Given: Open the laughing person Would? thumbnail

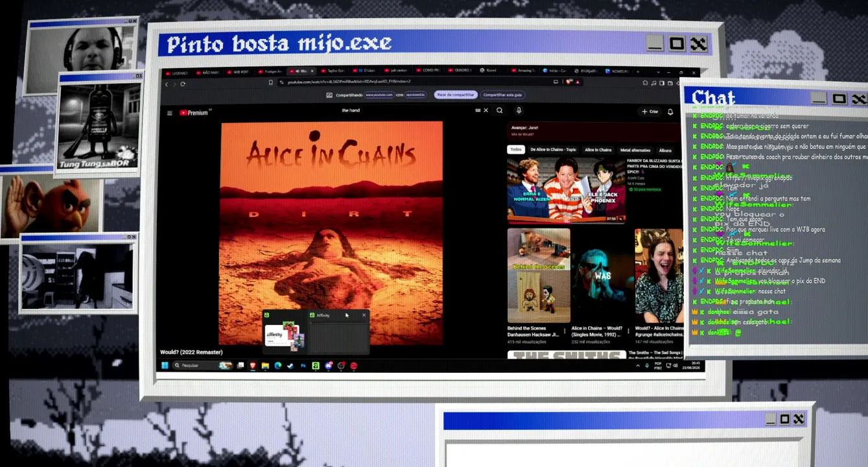Looking at the screenshot, I should click(x=659, y=275).
